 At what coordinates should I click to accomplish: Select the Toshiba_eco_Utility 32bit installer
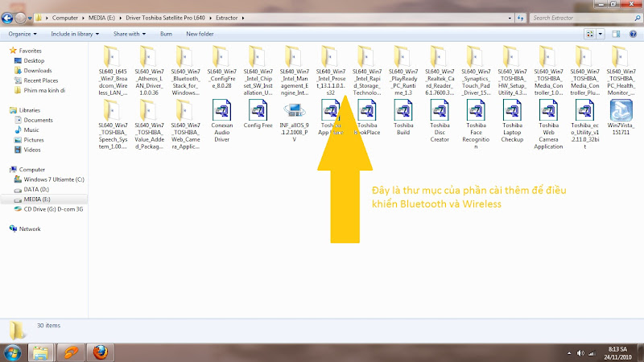pos(585,125)
